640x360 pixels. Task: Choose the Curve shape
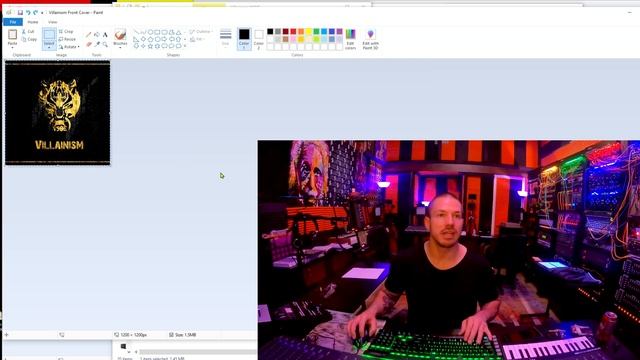[x=143, y=32]
